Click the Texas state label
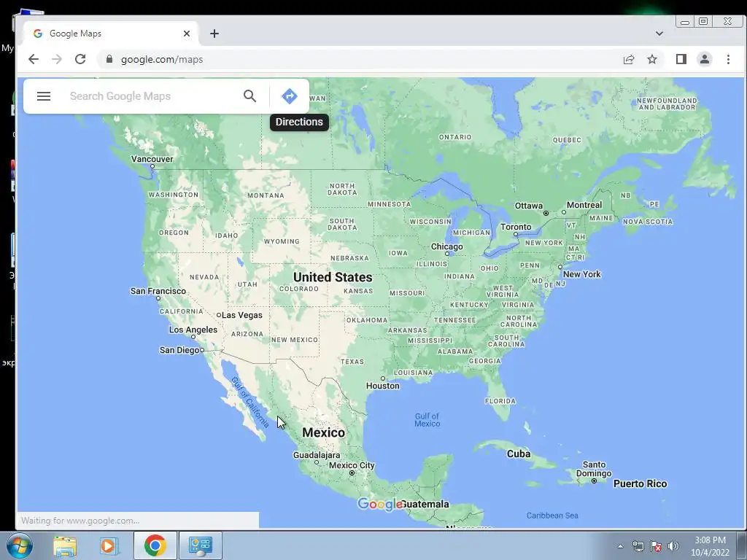Viewport: 747px width, 560px height. 352,362
